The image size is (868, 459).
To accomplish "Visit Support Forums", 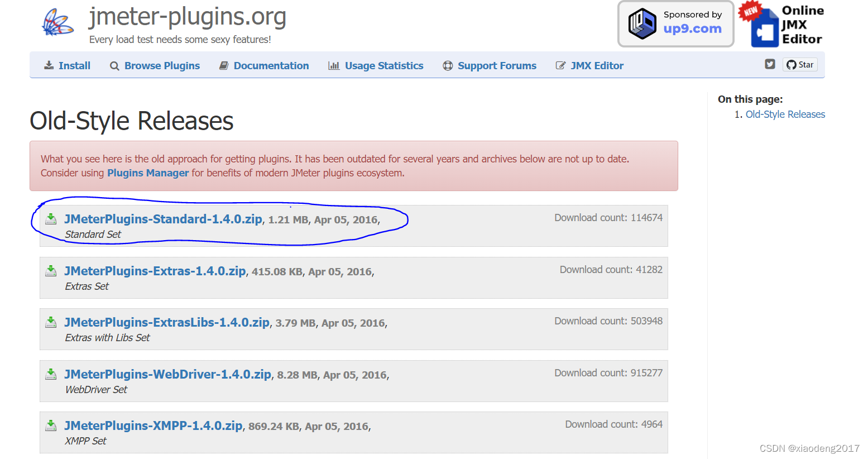I will [x=490, y=66].
